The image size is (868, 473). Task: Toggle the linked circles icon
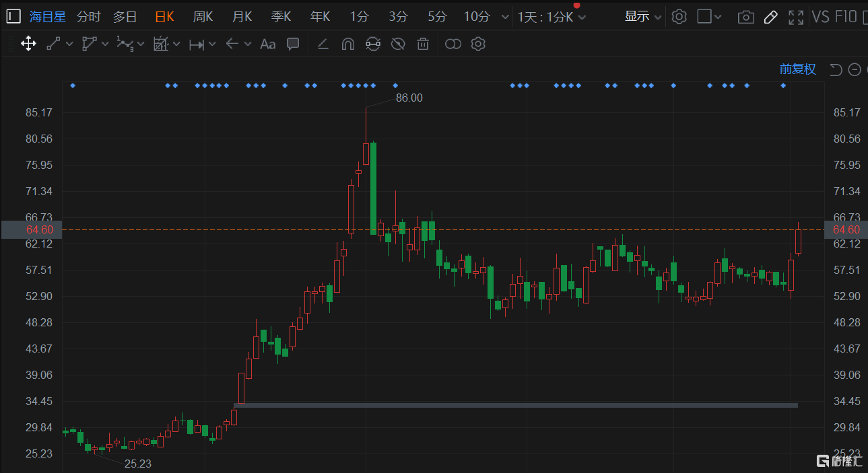tap(453, 44)
